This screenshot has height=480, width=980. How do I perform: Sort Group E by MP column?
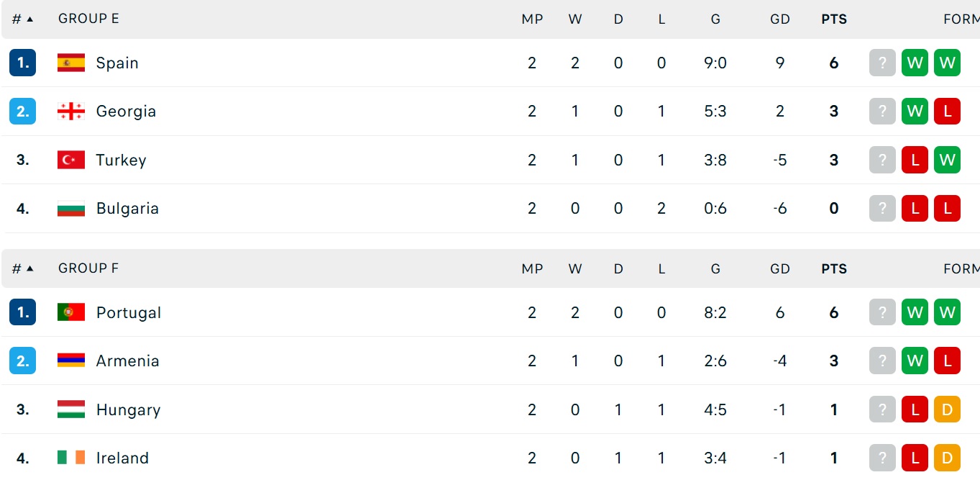[532, 19]
